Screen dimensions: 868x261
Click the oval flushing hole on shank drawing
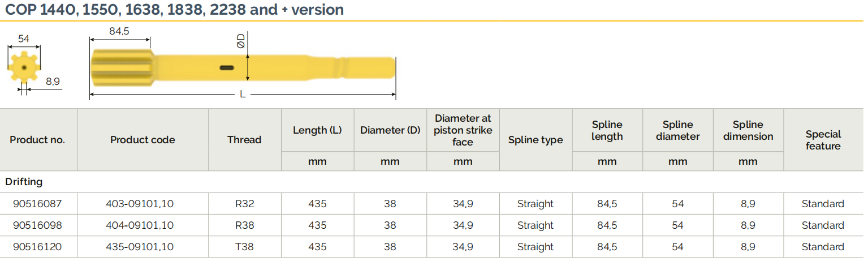click(227, 68)
